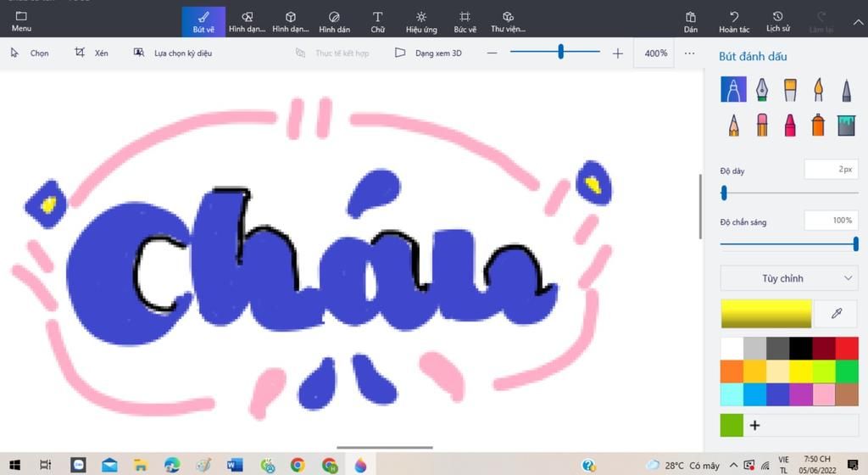Open the Chữ text tab

[x=377, y=22]
